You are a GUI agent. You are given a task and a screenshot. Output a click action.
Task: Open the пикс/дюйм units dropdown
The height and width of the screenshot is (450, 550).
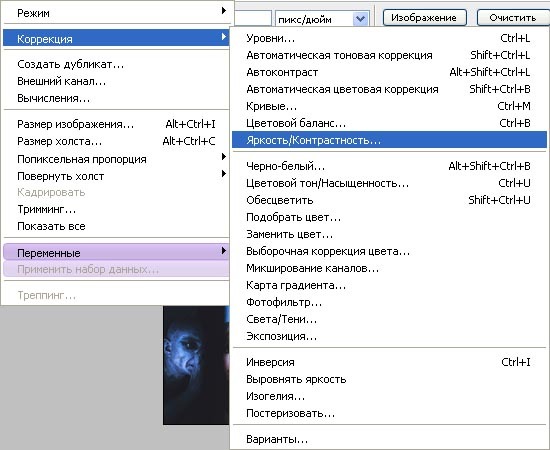(360, 19)
